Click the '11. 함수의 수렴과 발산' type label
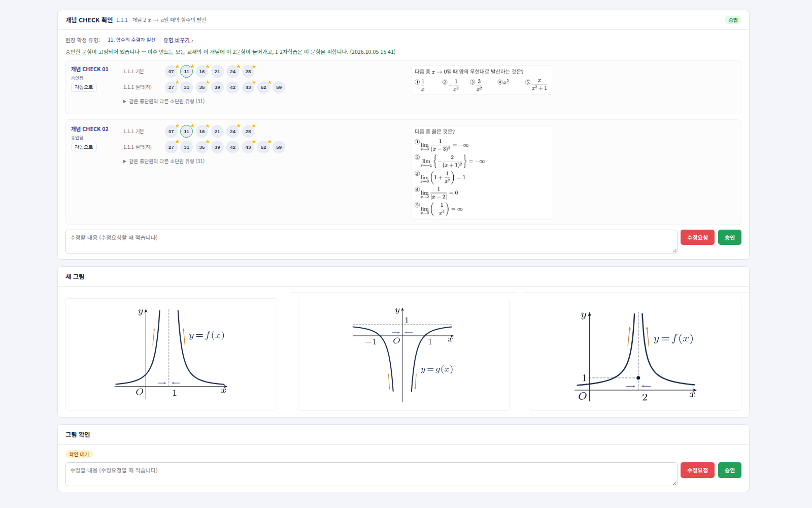812x508 pixels. click(131, 40)
